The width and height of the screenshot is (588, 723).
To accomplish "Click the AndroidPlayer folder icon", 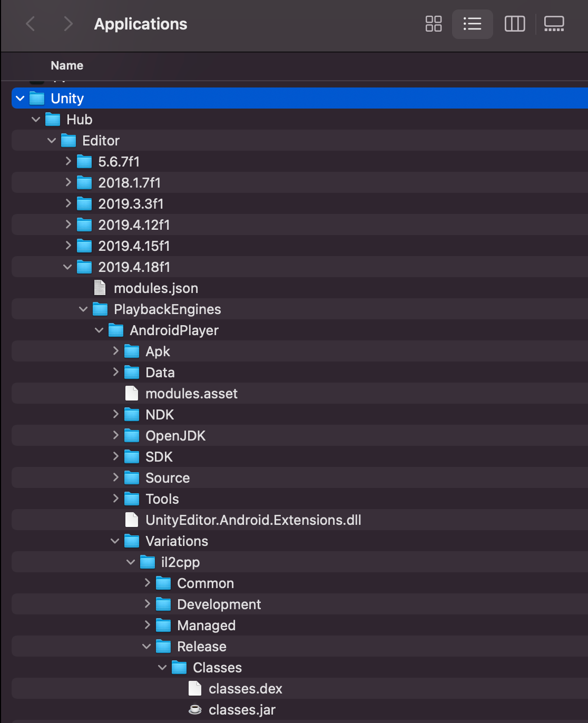I will tap(116, 330).
